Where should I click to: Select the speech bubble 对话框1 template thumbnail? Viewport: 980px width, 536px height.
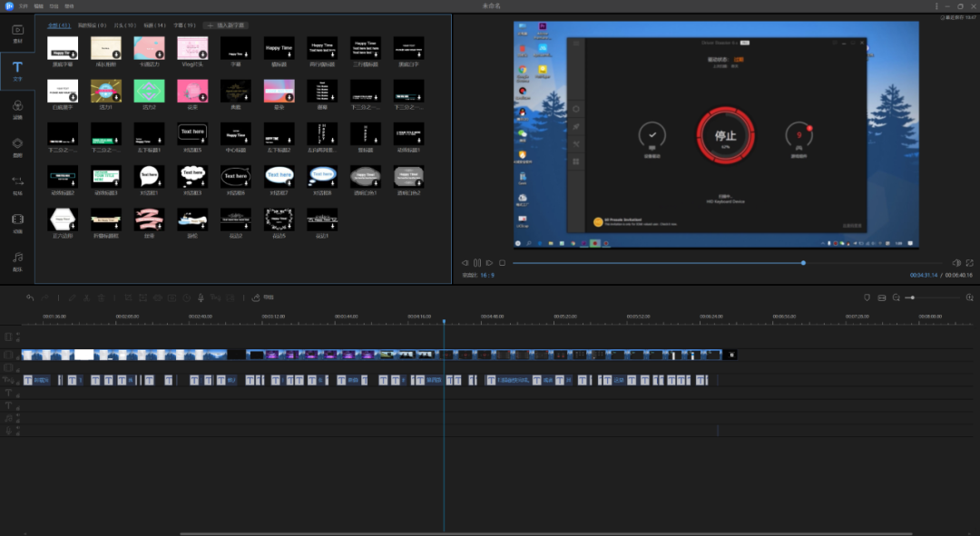(149, 177)
